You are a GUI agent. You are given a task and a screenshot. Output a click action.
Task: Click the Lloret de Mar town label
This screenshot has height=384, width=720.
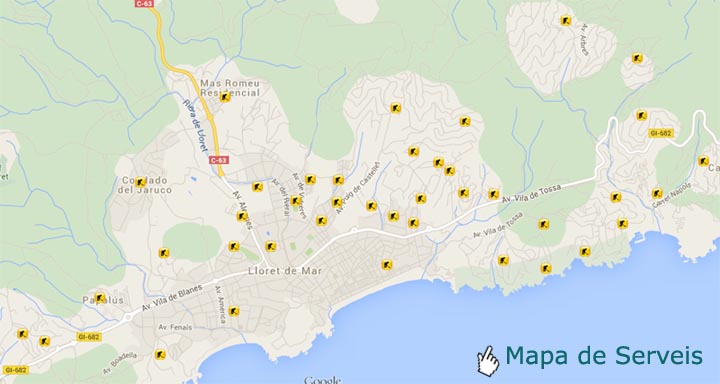(285, 271)
